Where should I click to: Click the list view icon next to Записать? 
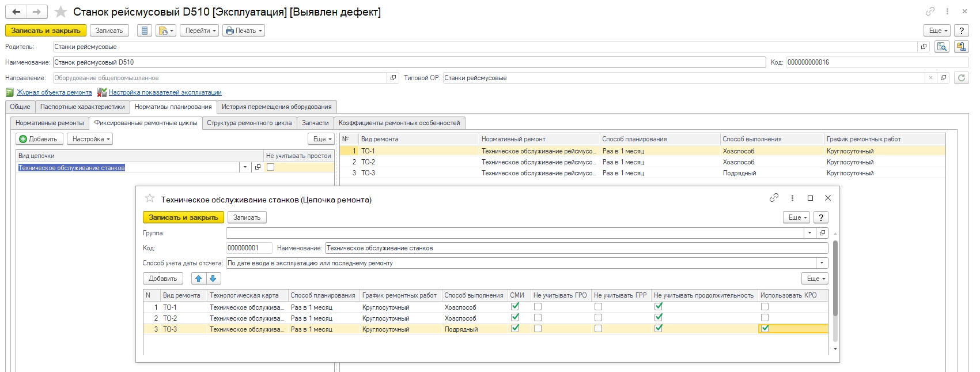(x=145, y=31)
